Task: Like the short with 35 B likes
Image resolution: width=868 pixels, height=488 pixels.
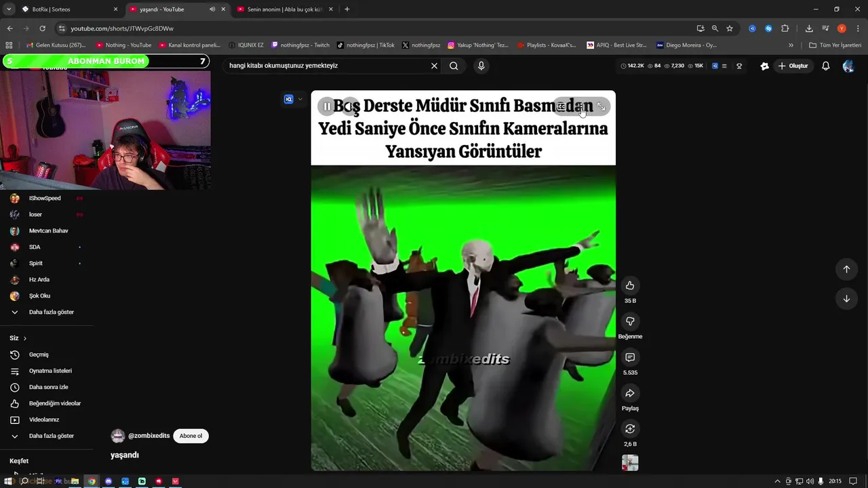Action: (630, 285)
